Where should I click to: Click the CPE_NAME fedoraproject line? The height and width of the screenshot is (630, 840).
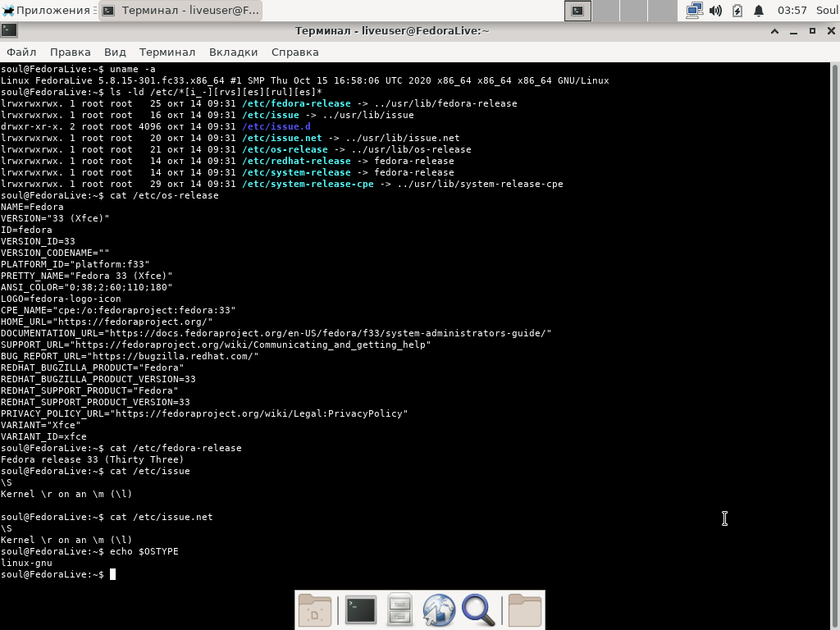[118, 310]
